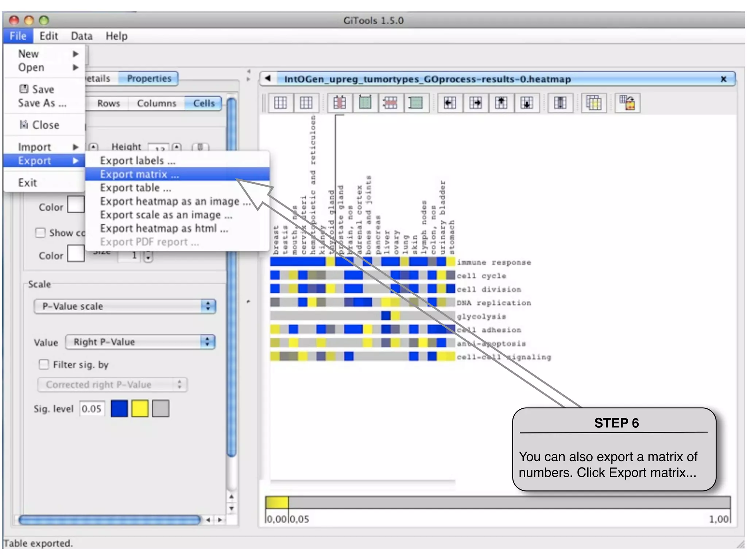Switch to the Columns tab
This screenshot has height=560, width=747.
[156, 103]
